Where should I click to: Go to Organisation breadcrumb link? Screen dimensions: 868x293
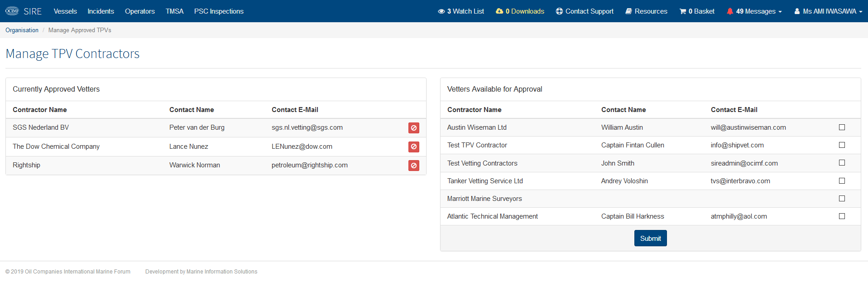tap(22, 30)
